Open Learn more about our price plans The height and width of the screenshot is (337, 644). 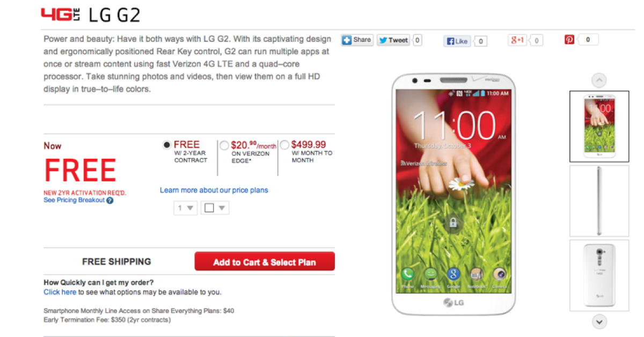[x=214, y=190]
